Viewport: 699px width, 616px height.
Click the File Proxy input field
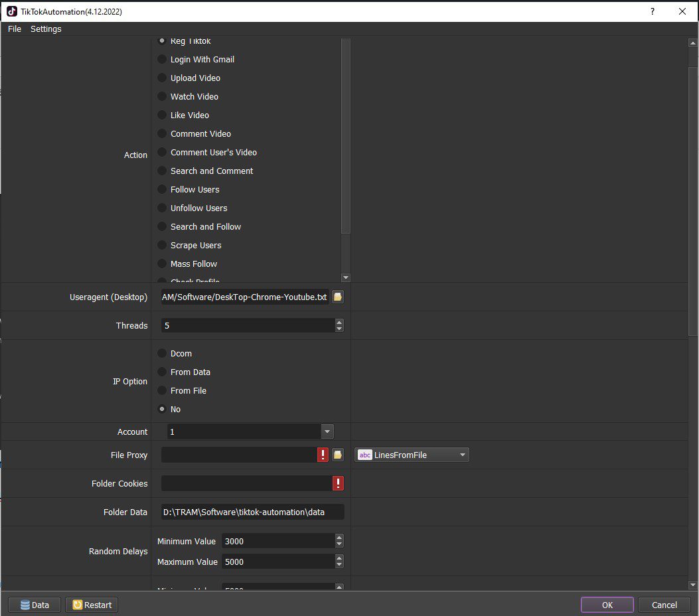(x=239, y=455)
